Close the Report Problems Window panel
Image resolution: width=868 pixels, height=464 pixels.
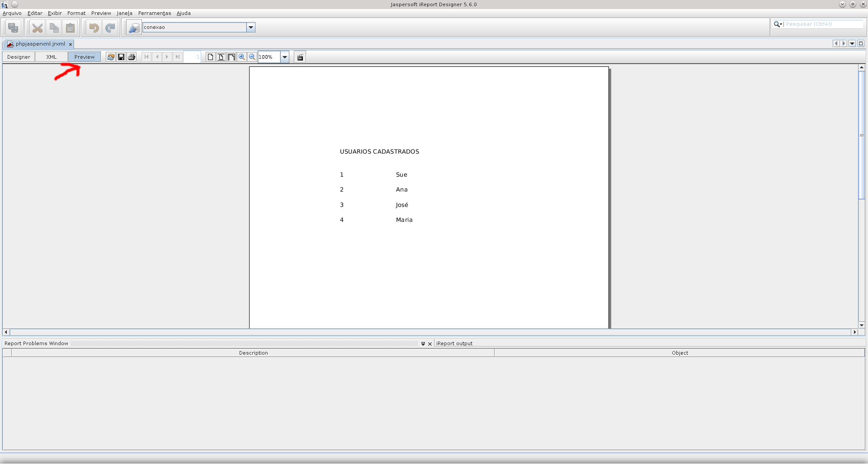coord(430,344)
